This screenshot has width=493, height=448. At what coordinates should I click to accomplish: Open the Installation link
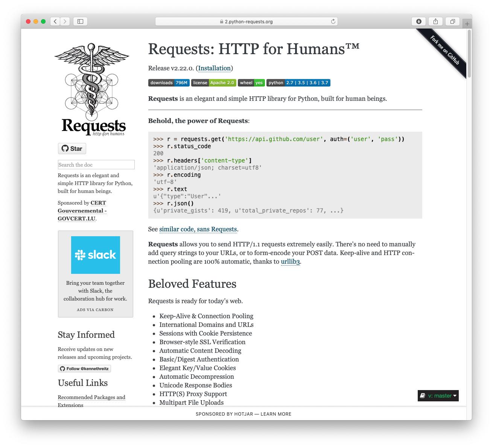[215, 68]
